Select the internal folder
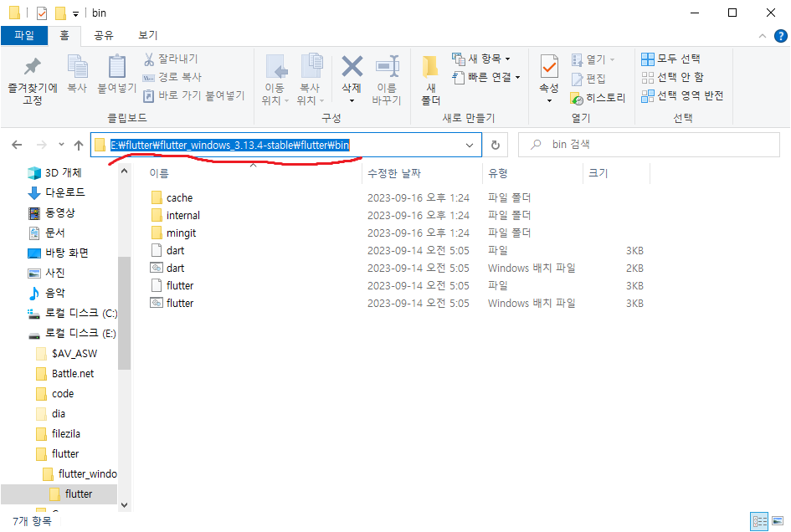The height and width of the screenshot is (532, 791). click(176, 215)
